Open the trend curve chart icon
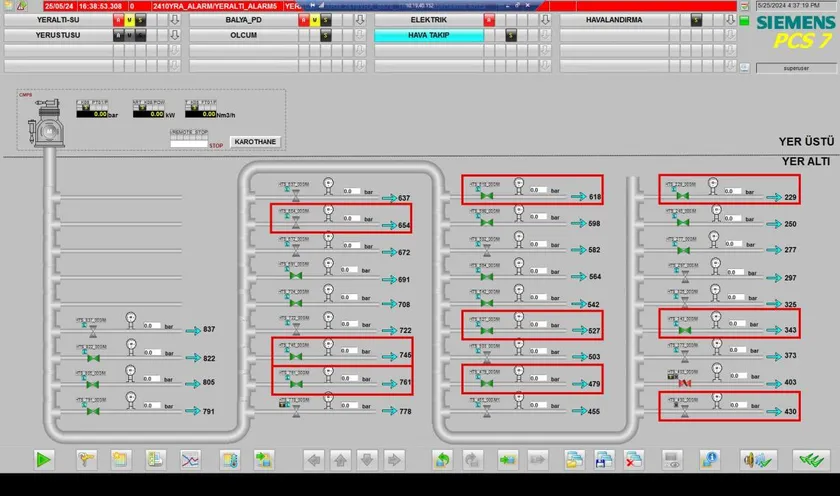This screenshot has width=840, height=496. tap(188, 460)
